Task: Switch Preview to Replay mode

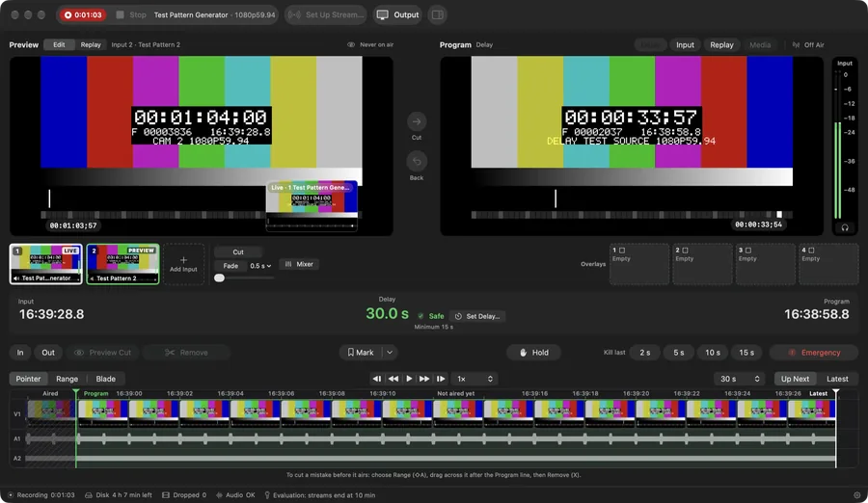Action: click(x=91, y=45)
